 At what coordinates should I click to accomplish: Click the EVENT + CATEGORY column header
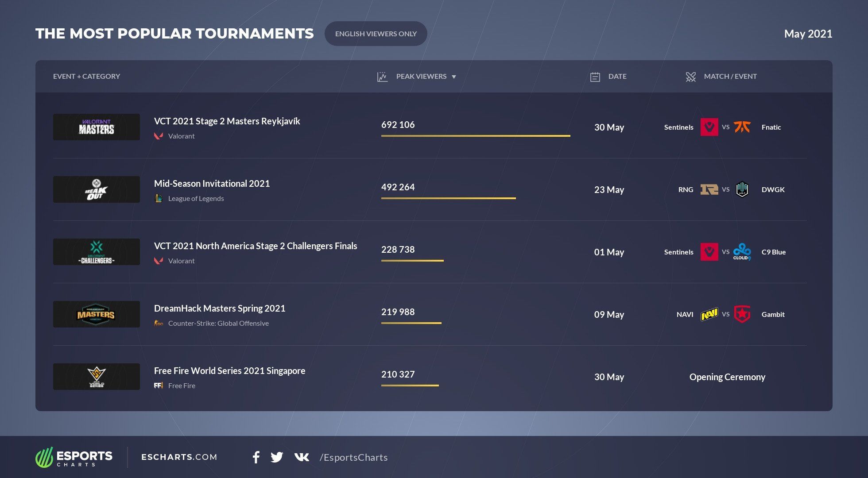[87, 77]
